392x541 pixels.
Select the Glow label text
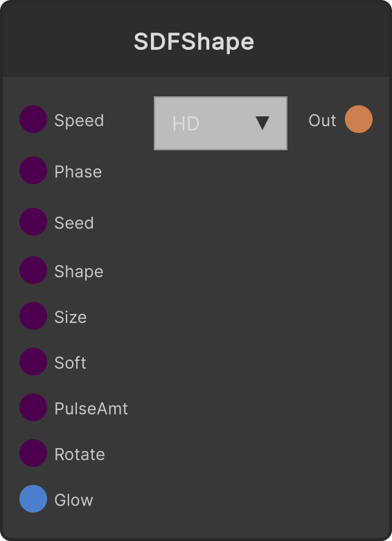(74, 500)
